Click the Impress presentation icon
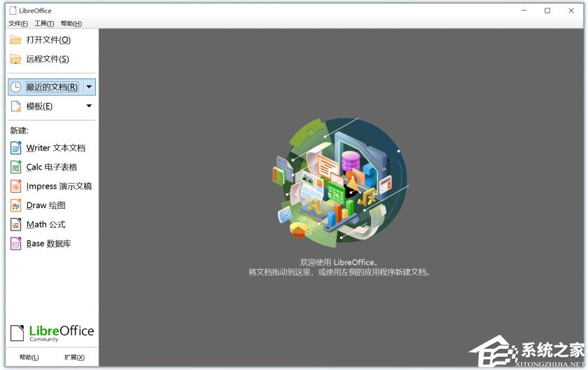This screenshot has width=588, height=370. click(15, 186)
